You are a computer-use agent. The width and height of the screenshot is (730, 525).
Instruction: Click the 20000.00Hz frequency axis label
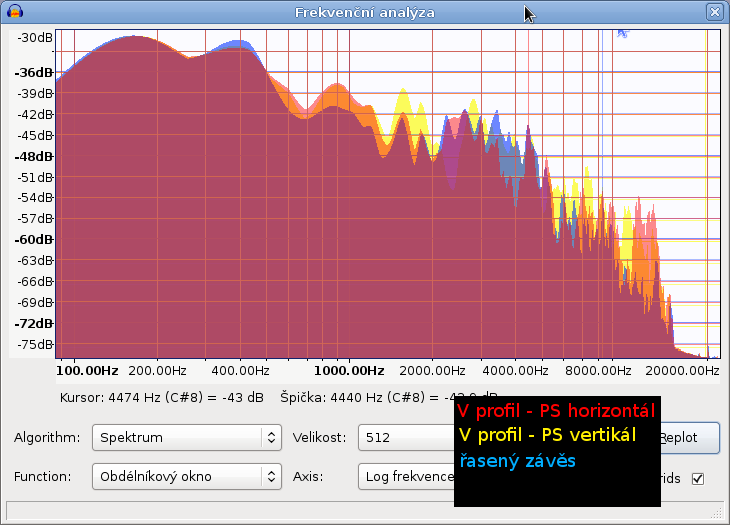[682, 371]
